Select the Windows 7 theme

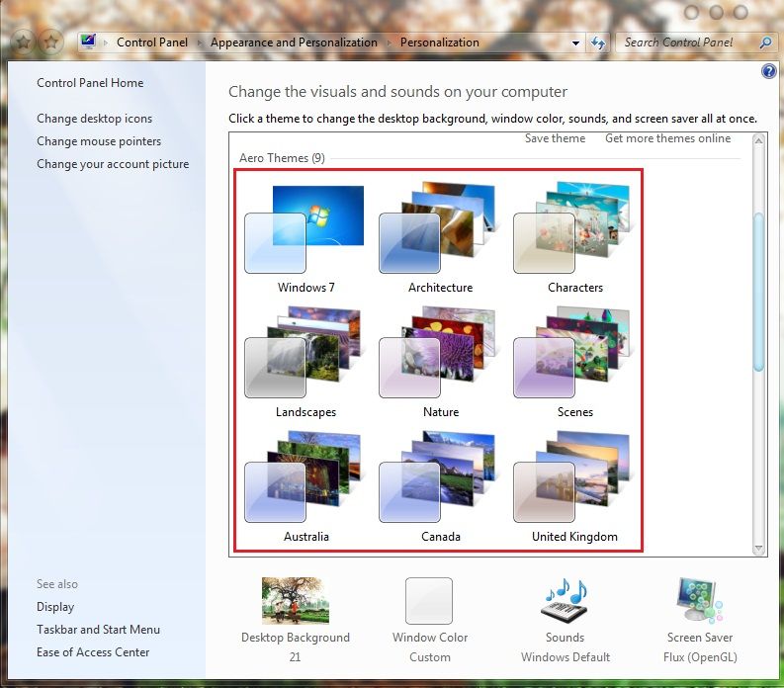click(x=305, y=238)
